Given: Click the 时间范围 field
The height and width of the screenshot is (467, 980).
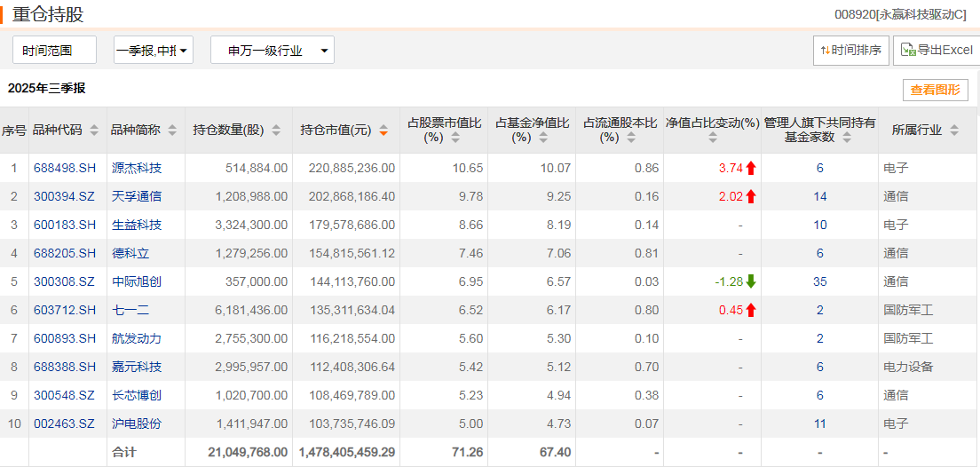Looking at the screenshot, I should click(x=54, y=50).
